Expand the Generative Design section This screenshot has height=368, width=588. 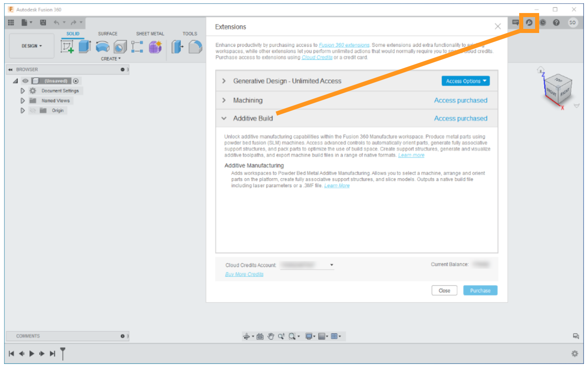coord(224,81)
